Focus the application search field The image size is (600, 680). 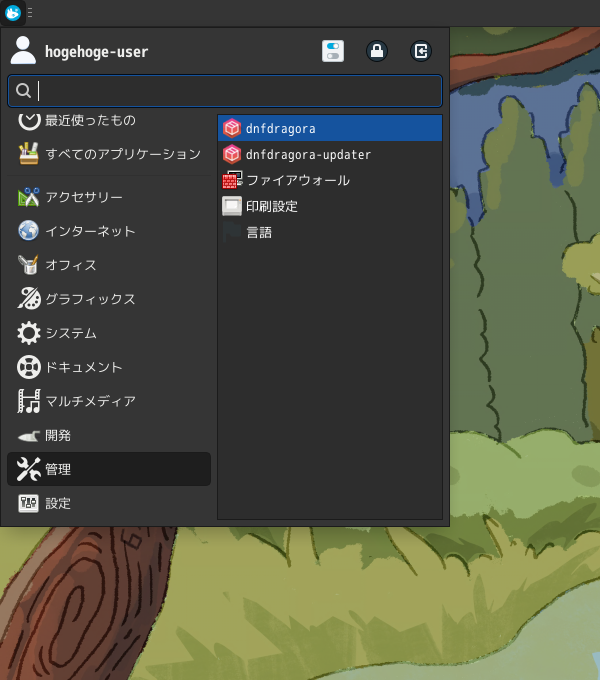pos(225,91)
